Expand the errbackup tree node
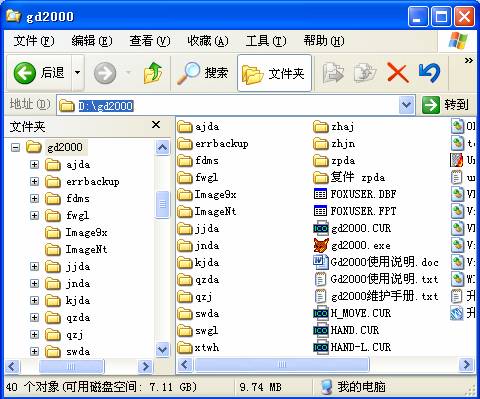The image size is (480, 399). tap(34, 181)
